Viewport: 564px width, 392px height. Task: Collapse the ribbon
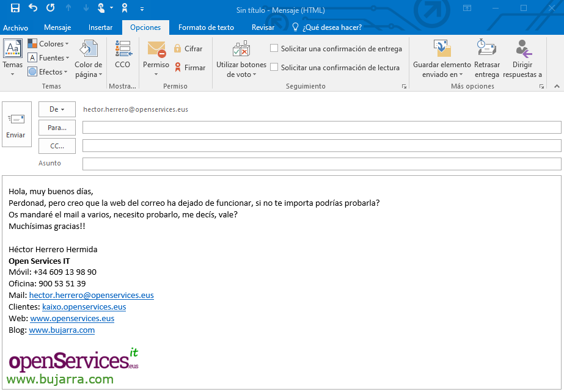pos(557,86)
